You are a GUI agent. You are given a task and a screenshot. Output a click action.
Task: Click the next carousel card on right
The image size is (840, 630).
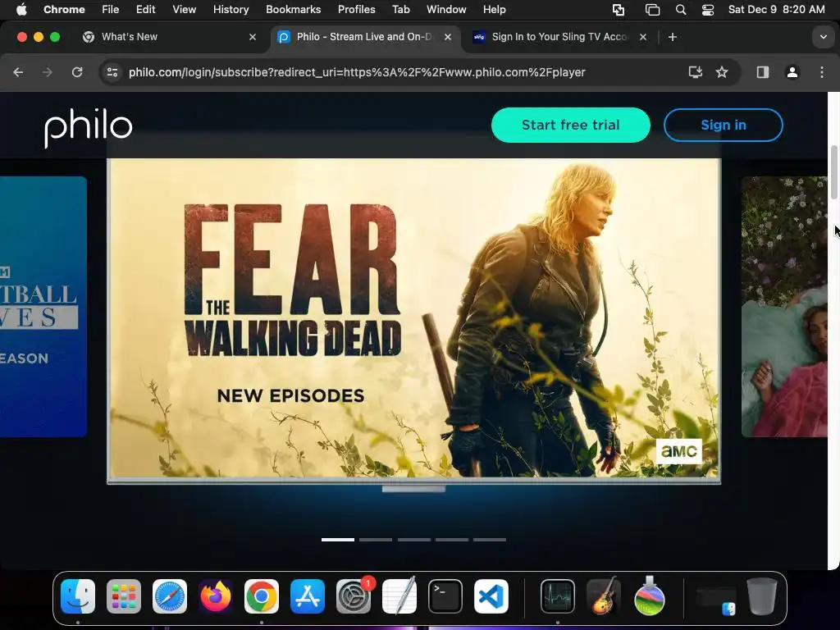point(784,307)
